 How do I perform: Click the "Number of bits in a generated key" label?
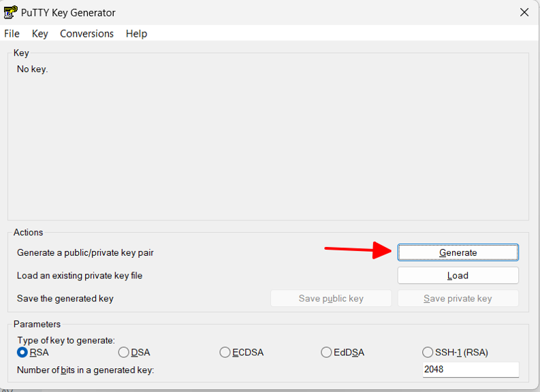click(86, 370)
